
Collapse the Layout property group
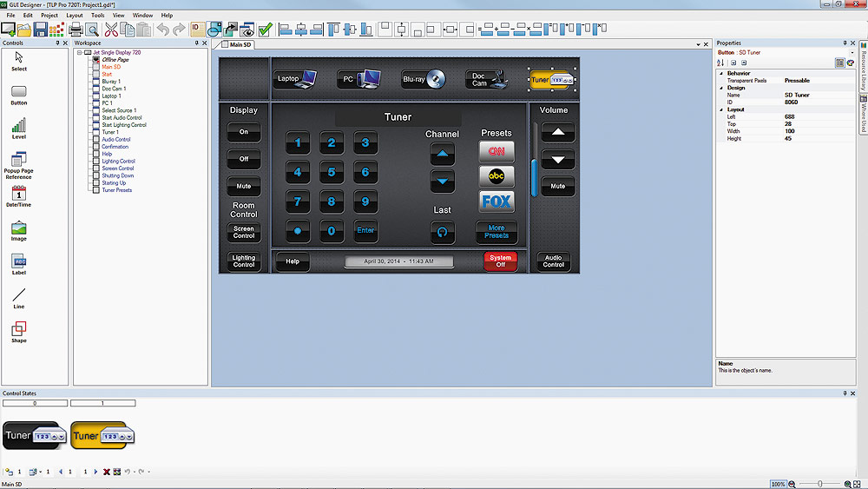[720, 109]
